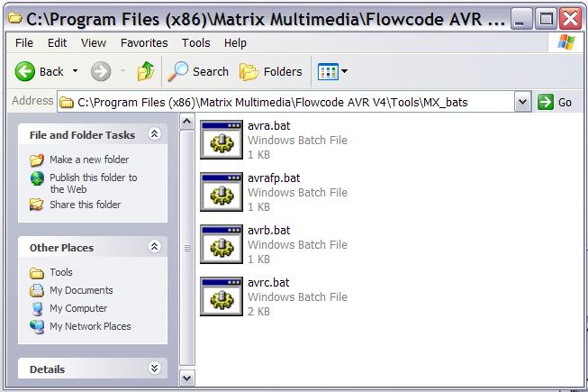Maximize the explorer window
The height and width of the screenshot is (392, 588).
[x=546, y=18]
